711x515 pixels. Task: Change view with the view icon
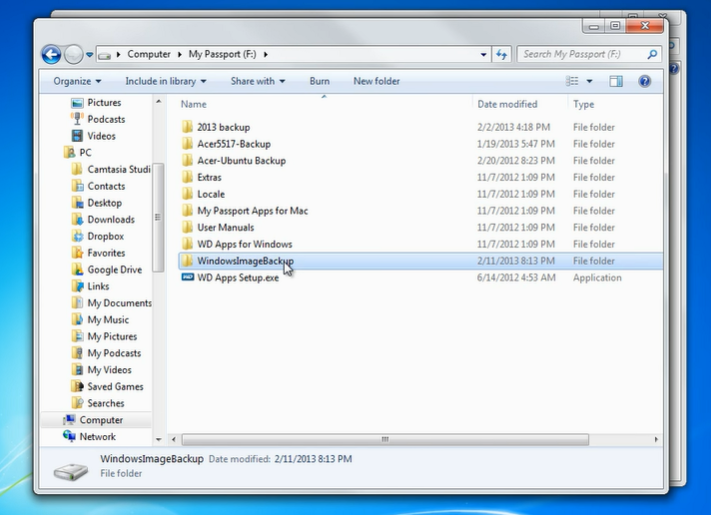coord(572,81)
